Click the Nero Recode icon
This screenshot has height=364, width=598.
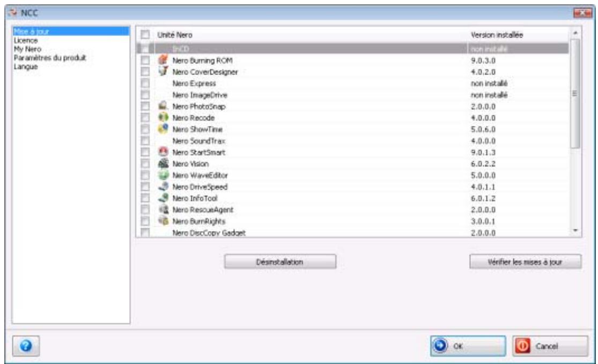pos(163,117)
